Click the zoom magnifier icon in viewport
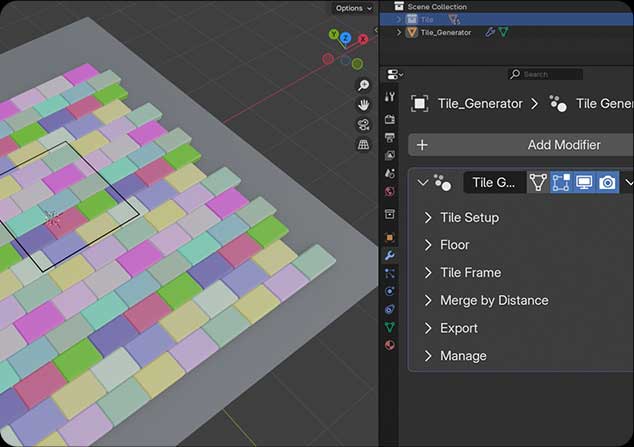This screenshot has height=447, width=634. click(364, 84)
